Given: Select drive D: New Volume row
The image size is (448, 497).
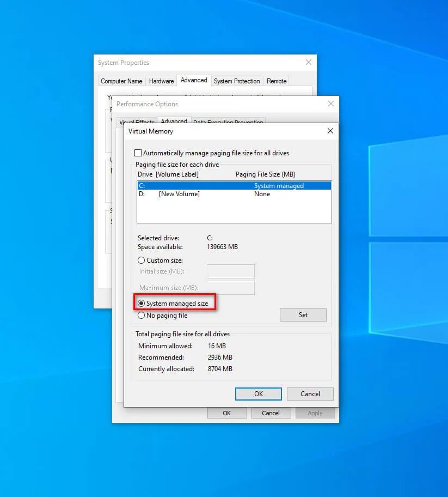Looking at the screenshot, I should point(234,194).
